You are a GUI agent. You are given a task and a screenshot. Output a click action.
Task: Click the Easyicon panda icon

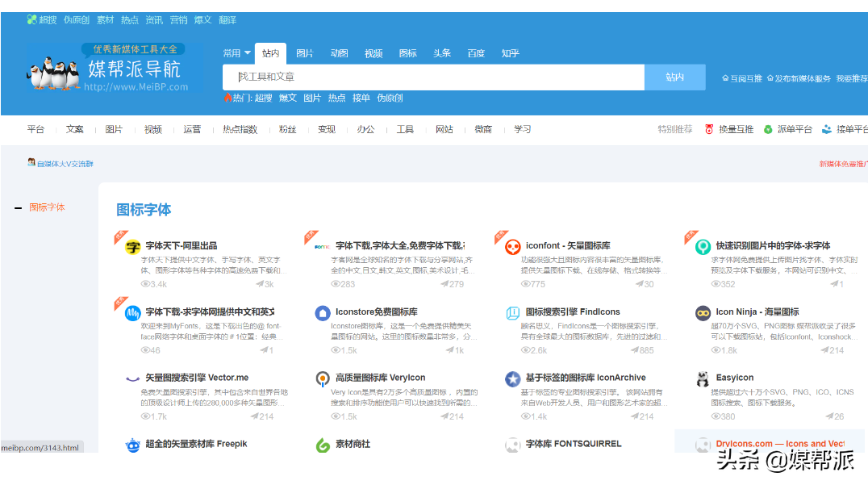pyautogui.click(x=703, y=378)
